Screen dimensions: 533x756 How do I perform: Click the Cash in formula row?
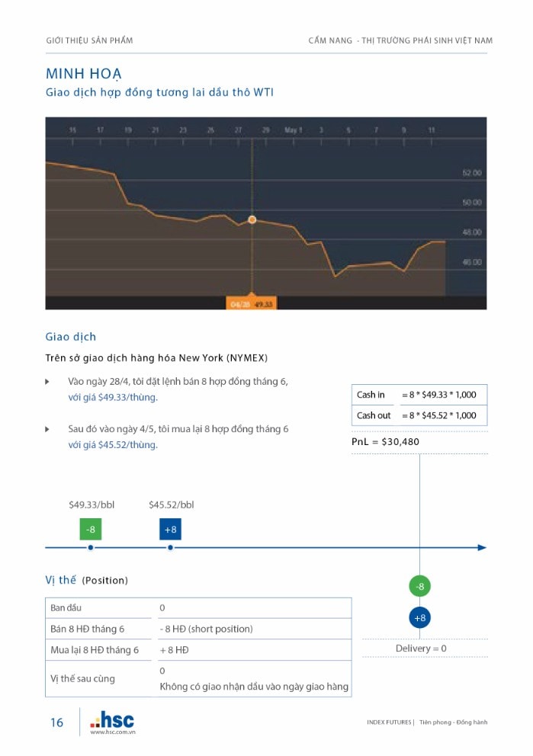coord(419,395)
